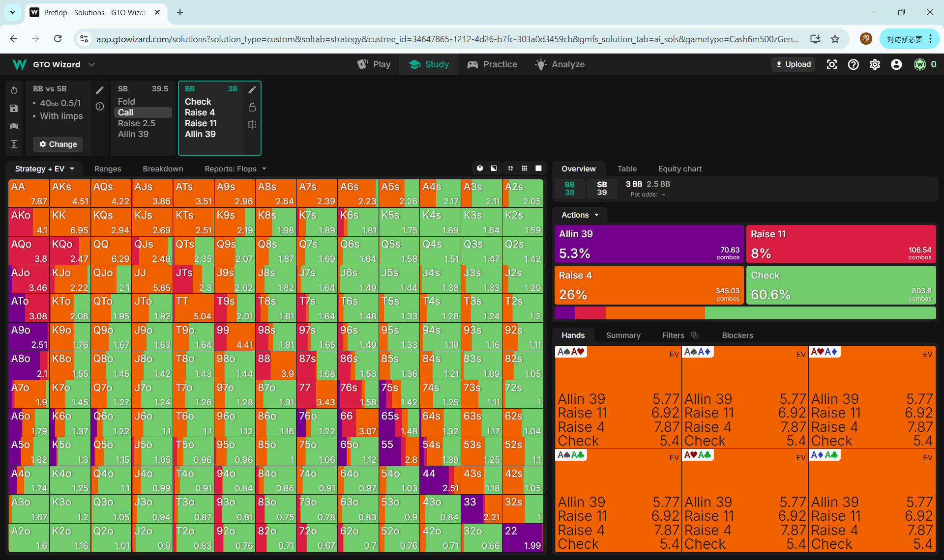This screenshot has width=944, height=560.
Task: Select the full square matrix layout toggle
Action: (538, 168)
